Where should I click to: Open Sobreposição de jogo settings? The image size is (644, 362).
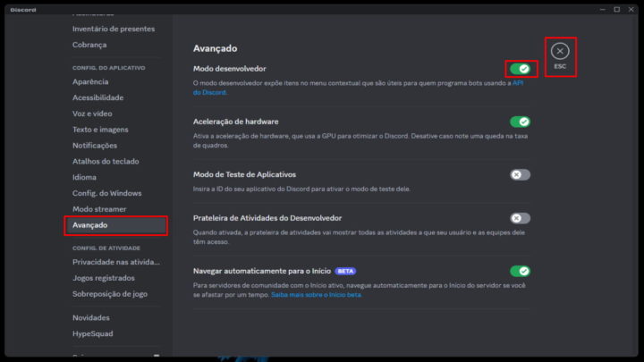(x=110, y=294)
